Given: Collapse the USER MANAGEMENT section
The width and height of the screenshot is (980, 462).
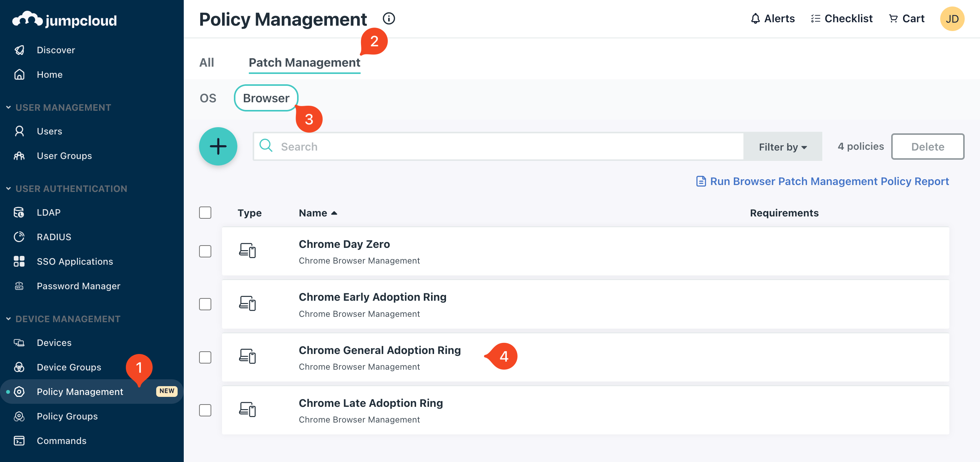Looking at the screenshot, I should point(8,108).
